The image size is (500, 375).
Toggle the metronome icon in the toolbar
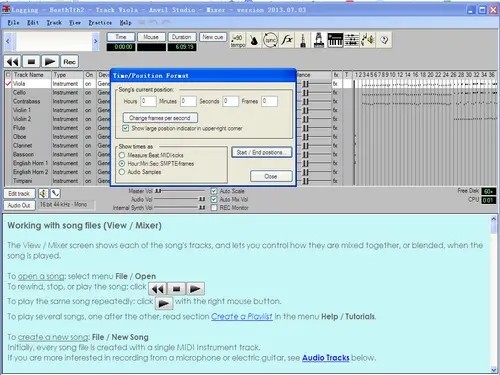(x=254, y=40)
